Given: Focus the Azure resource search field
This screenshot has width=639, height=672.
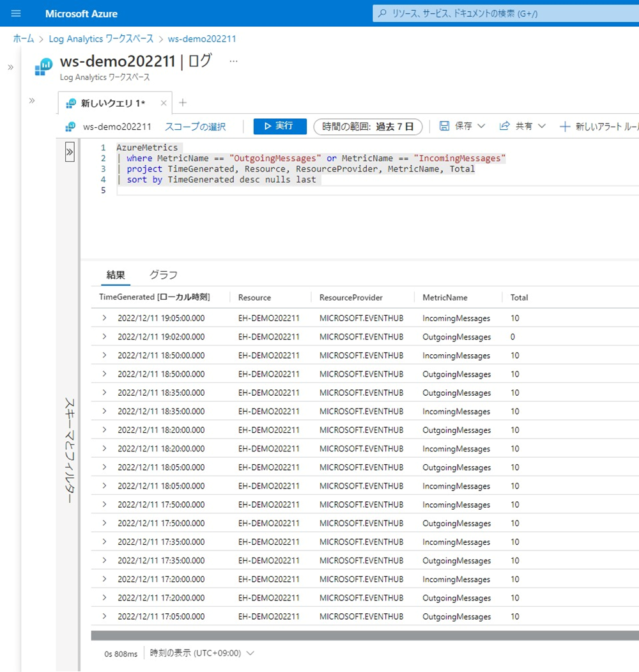Looking at the screenshot, I should 505,13.
